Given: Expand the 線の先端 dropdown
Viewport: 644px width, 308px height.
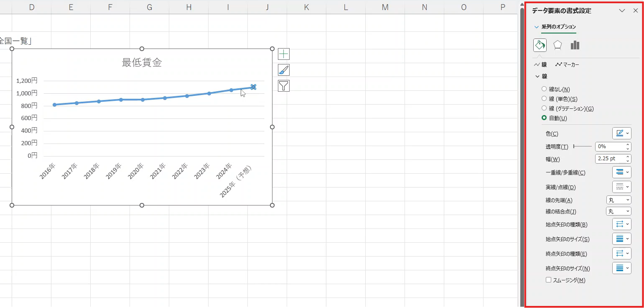Looking at the screenshot, I should point(619,200).
